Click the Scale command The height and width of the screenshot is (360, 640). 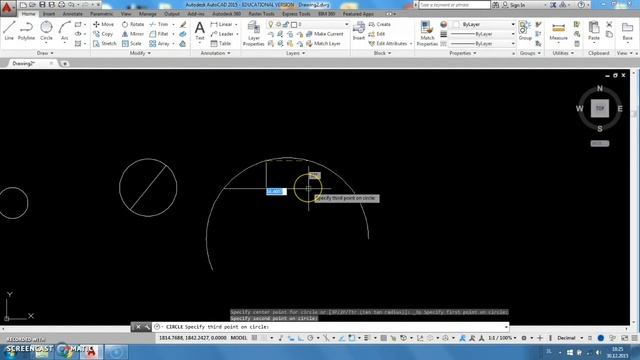tap(132, 43)
